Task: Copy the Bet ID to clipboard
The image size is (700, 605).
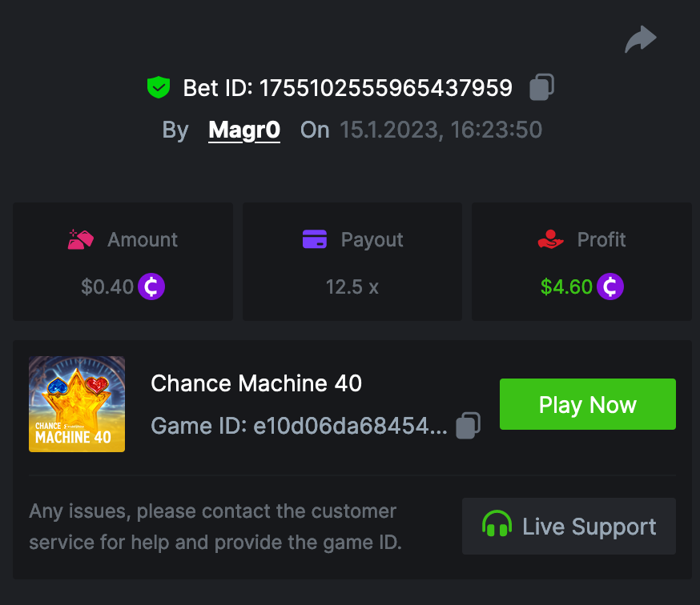Action: click(x=542, y=87)
